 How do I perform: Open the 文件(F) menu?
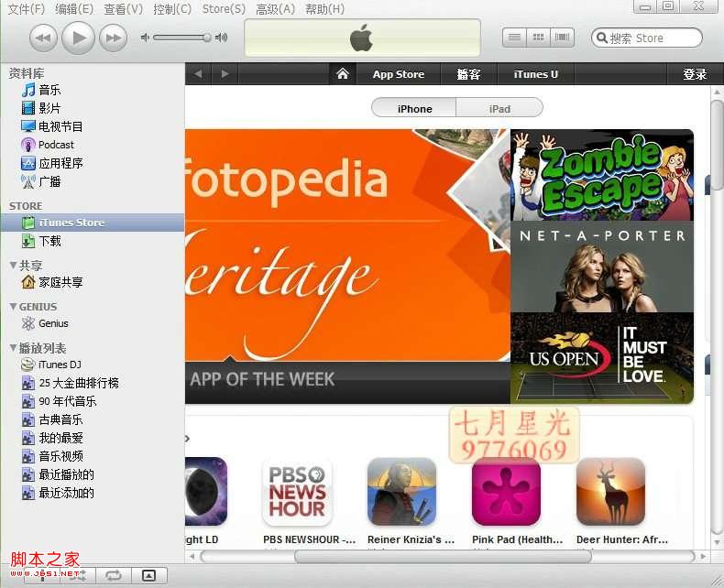(x=27, y=9)
